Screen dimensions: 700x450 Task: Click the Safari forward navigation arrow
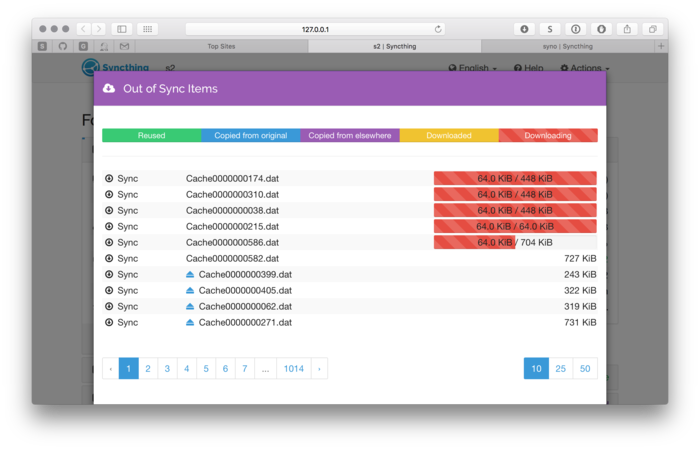coord(99,29)
